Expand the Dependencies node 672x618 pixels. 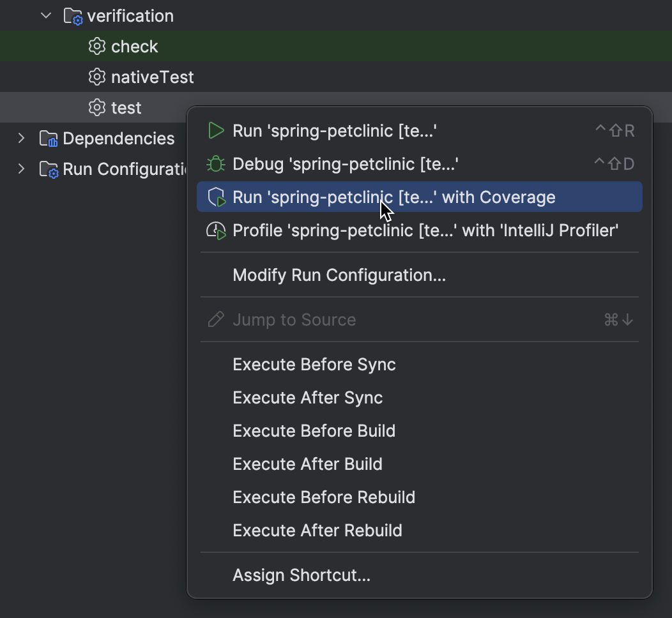click(21, 138)
